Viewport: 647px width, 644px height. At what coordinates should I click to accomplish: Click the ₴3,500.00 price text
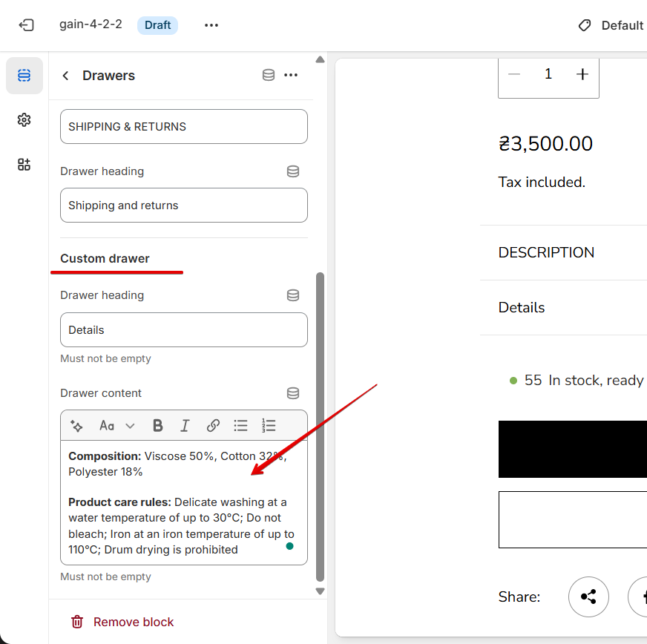tap(545, 144)
